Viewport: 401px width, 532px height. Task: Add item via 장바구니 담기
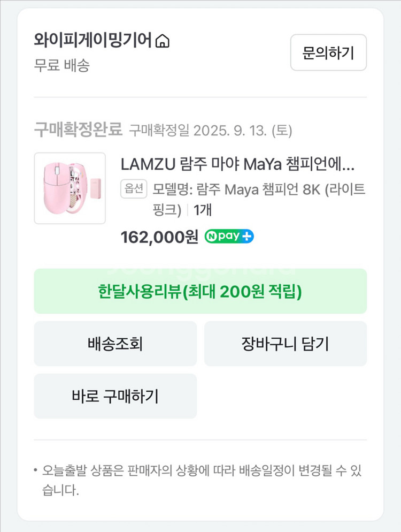pos(286,344)
